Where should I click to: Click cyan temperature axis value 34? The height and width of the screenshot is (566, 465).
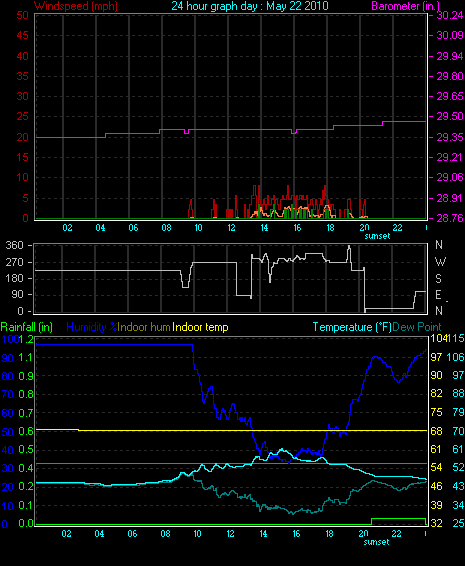(x=458, y=505)
